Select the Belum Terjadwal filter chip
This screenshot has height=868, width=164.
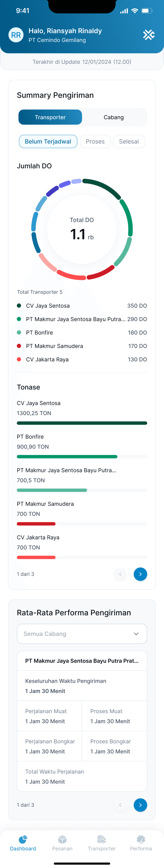pyautogui.click(x=48, y=141)
